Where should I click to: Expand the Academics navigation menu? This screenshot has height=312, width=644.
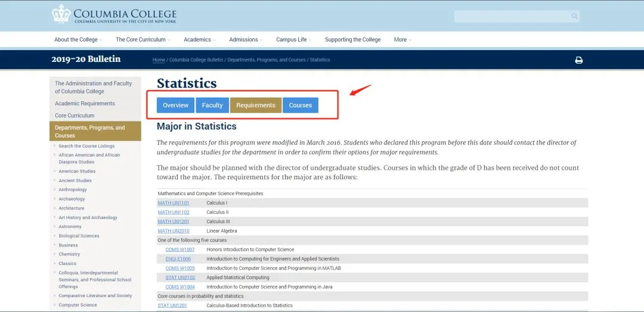click(x=199, y=40)
